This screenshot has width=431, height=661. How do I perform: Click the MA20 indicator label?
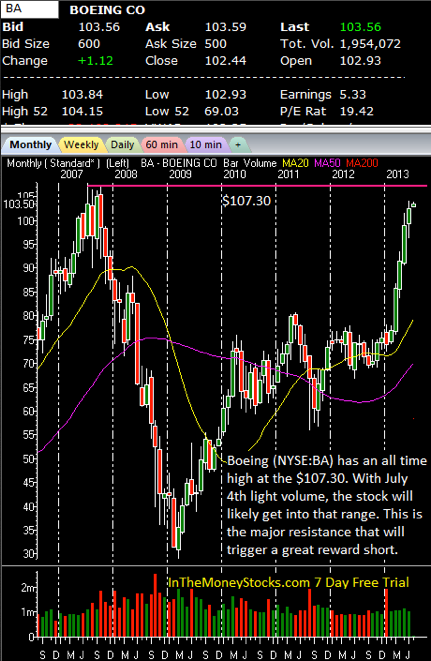pyautogui.click(x=295, y=163)
